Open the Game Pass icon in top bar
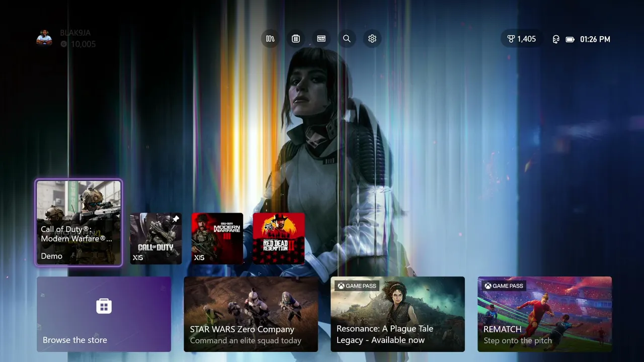 [x=321, y=39]
